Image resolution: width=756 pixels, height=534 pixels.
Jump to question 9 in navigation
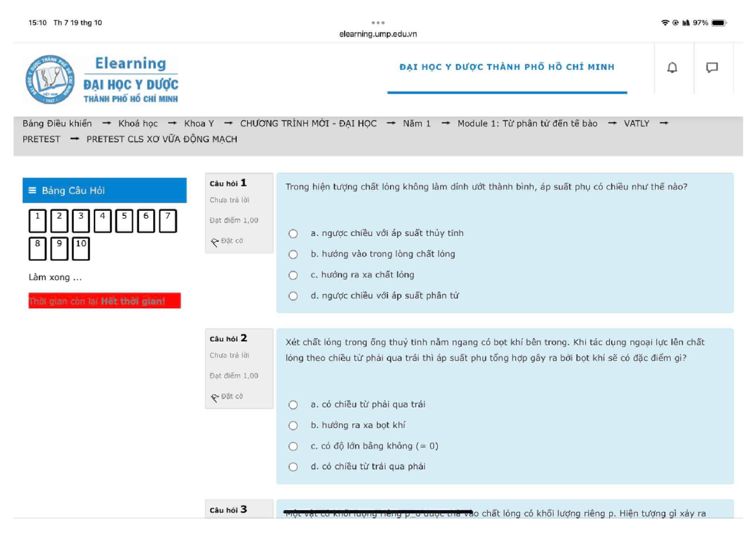(59, 249)
